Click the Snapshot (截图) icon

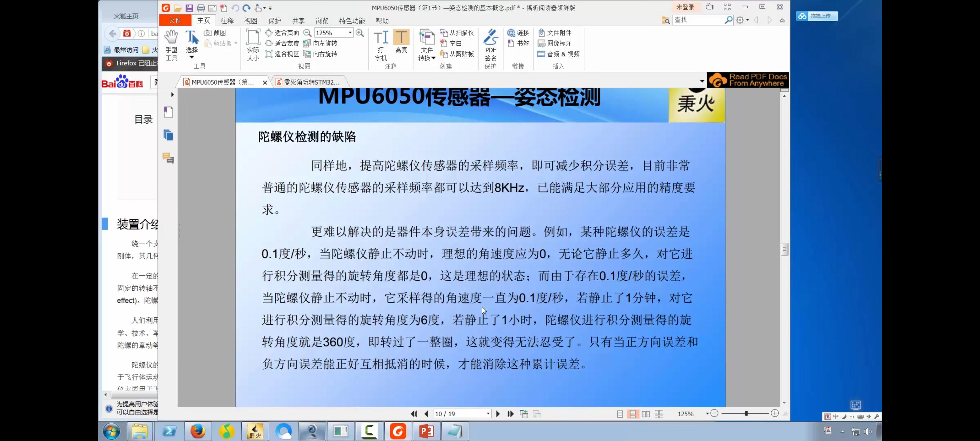[x=215, y=33]
